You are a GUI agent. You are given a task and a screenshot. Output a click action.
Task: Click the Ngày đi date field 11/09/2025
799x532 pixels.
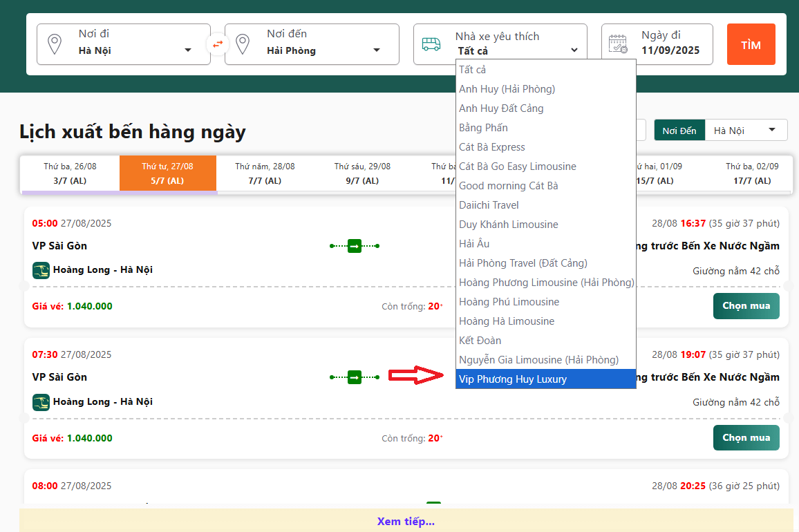click(670, 50)
